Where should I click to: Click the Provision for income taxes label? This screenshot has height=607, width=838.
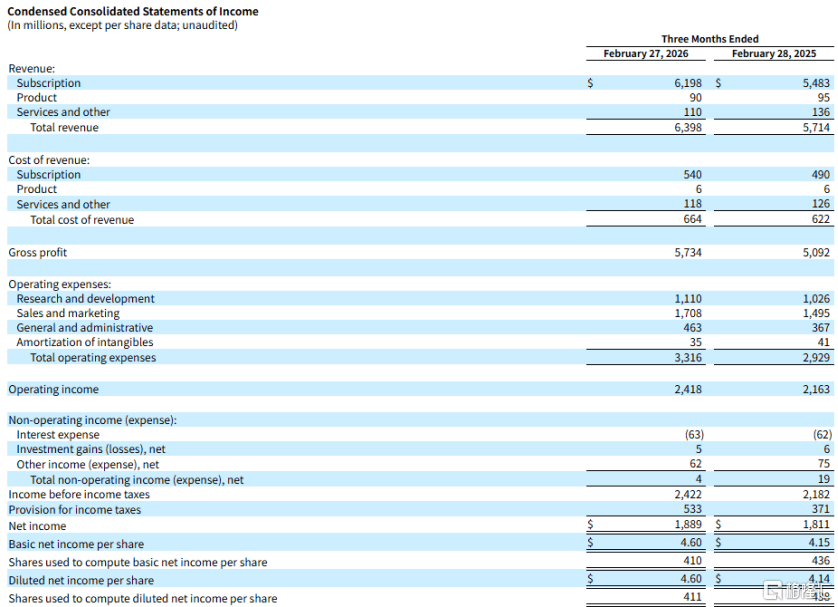[75, 510]
